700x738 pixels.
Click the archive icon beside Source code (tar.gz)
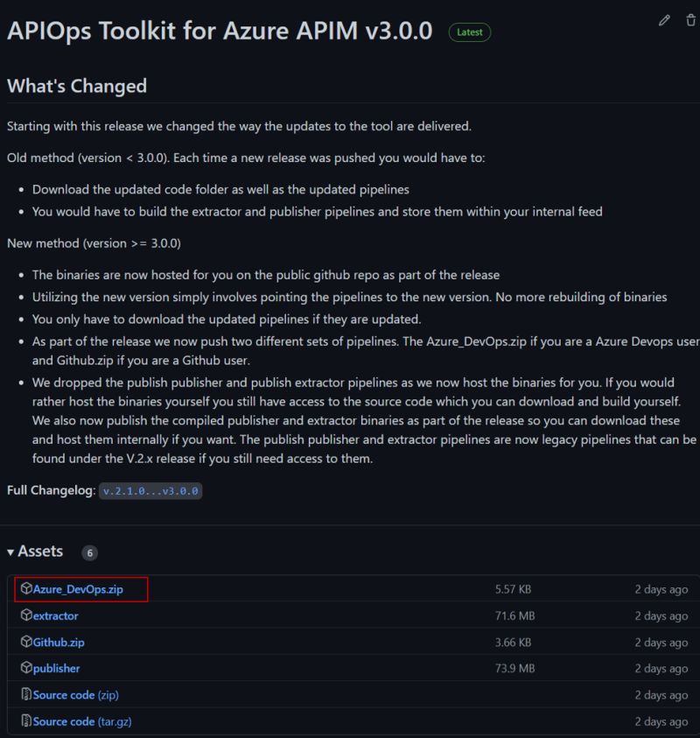click(x=27, y=720)
